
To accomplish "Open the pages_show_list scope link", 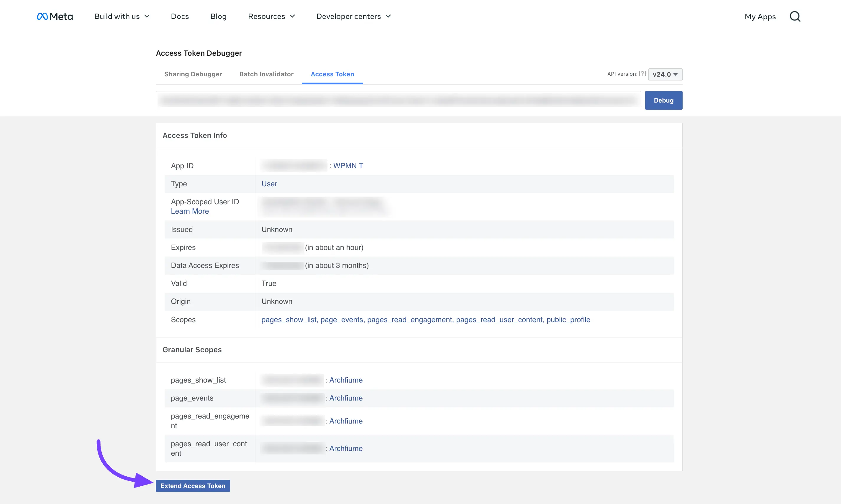I will (x=289, y=319).
